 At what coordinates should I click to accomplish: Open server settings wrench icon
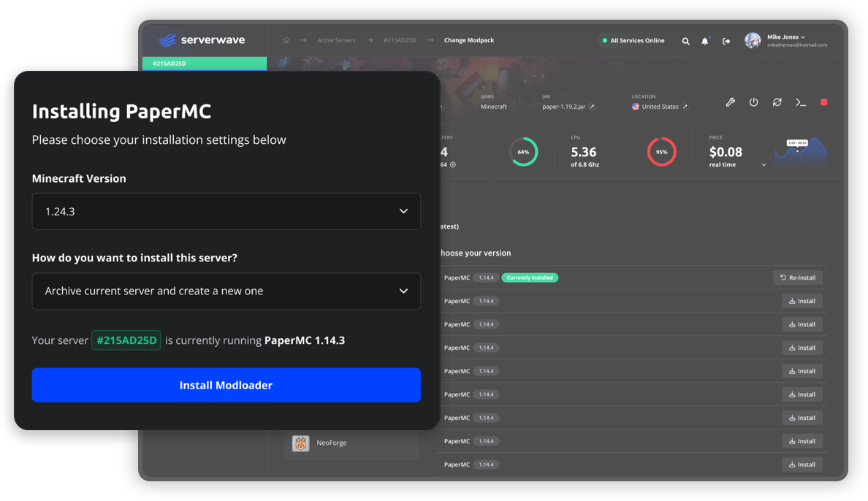tap(730, 102)
